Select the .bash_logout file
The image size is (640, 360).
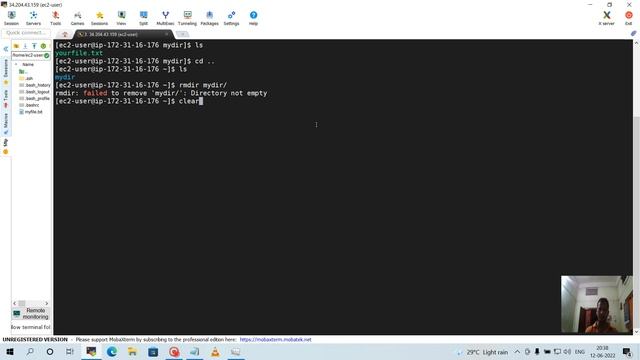point(35,92)
